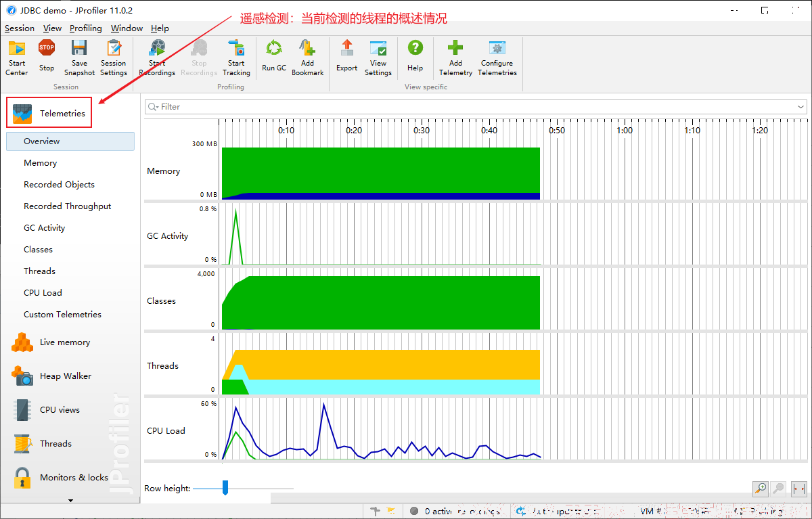Click Add Telemetry

pos(456,58)
